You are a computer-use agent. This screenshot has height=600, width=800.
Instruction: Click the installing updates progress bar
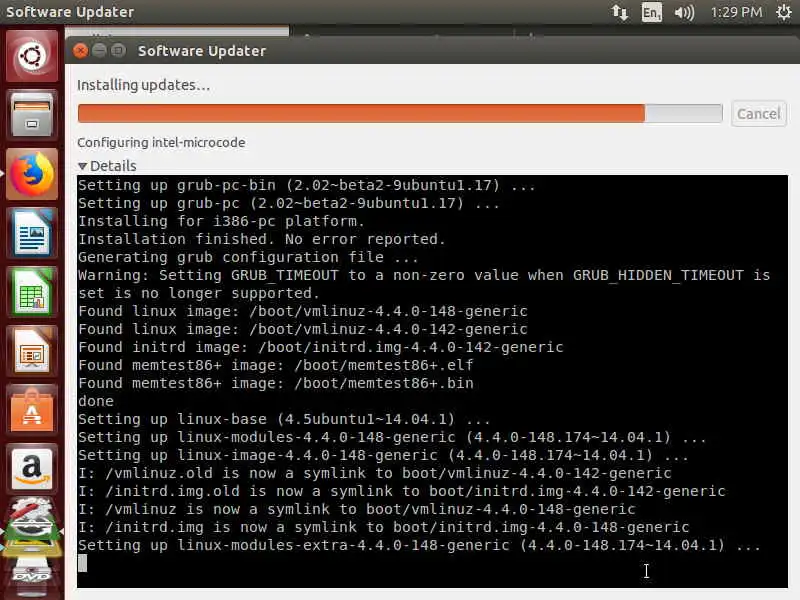pyautogui.click(x=400, y=113)
